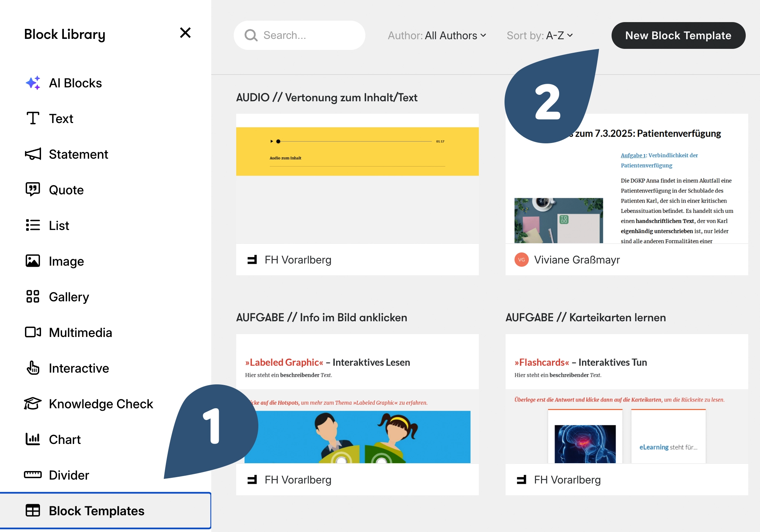760x532 pixels.
Task: Open the Block Templates menu item
Action: (96, 511)
